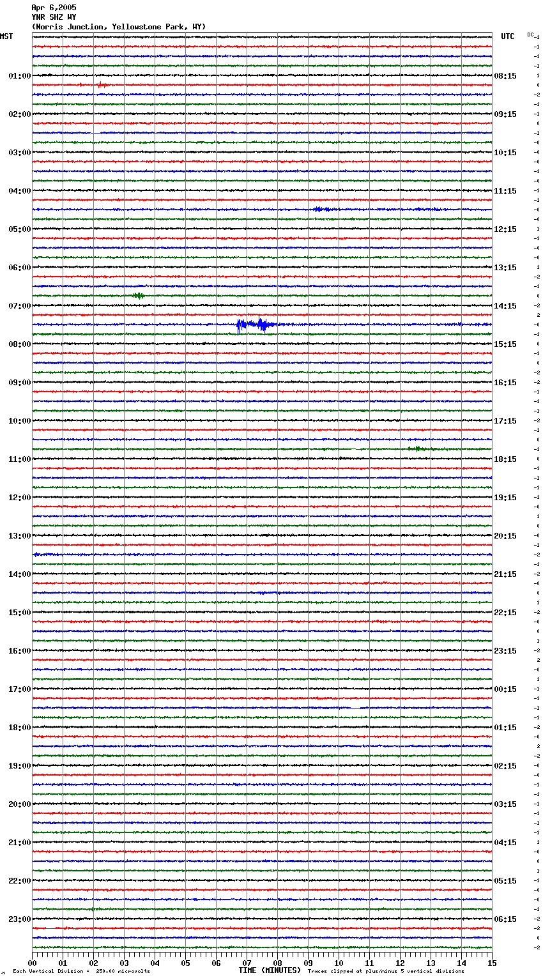Click the UTC label '19:15'
Viewport: 543px width, 980px height.
click(x=505, y=498)
